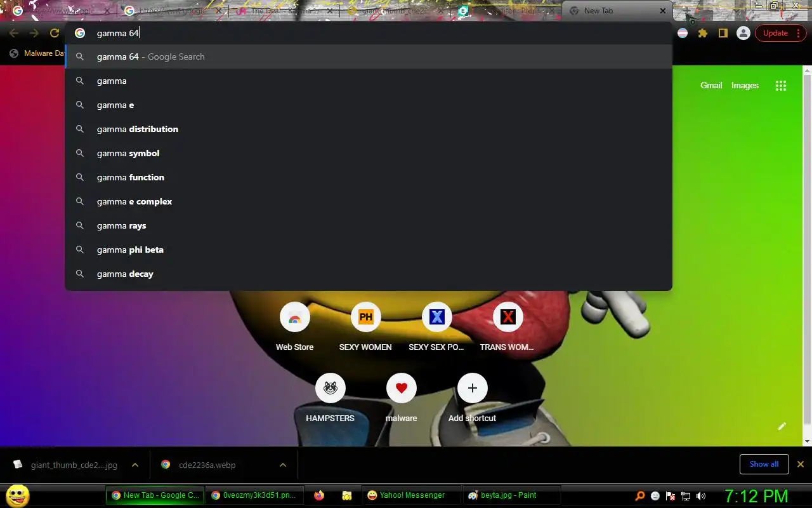Choose 'gamma symbol' suggestion
Screen dimensions: 812x508
click(369, 153)
